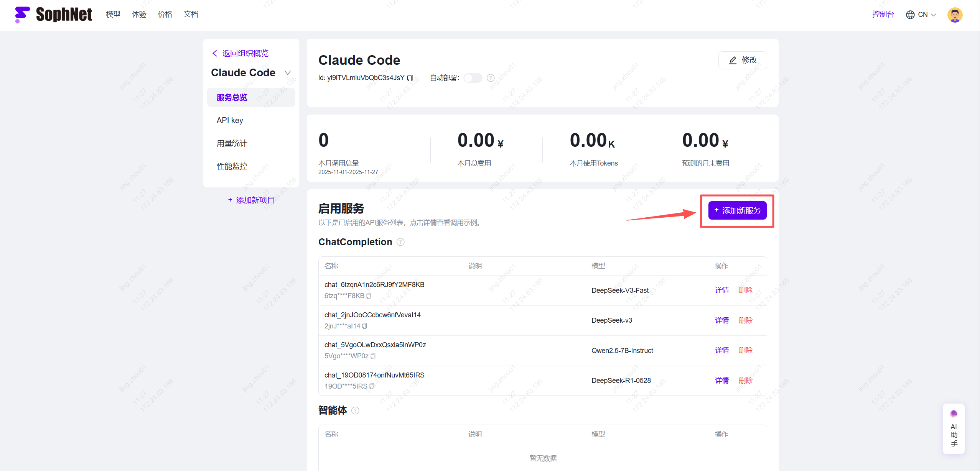The image size is (980, 471).
Task: Click the 添加新服务 button
Action: pyautogui.click(x=737, y=210)
